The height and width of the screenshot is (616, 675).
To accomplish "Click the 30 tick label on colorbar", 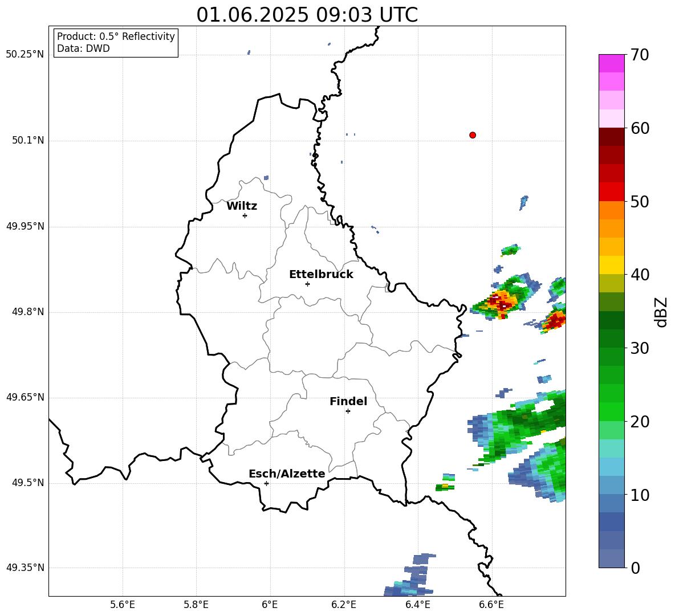I will pos(640,348).
